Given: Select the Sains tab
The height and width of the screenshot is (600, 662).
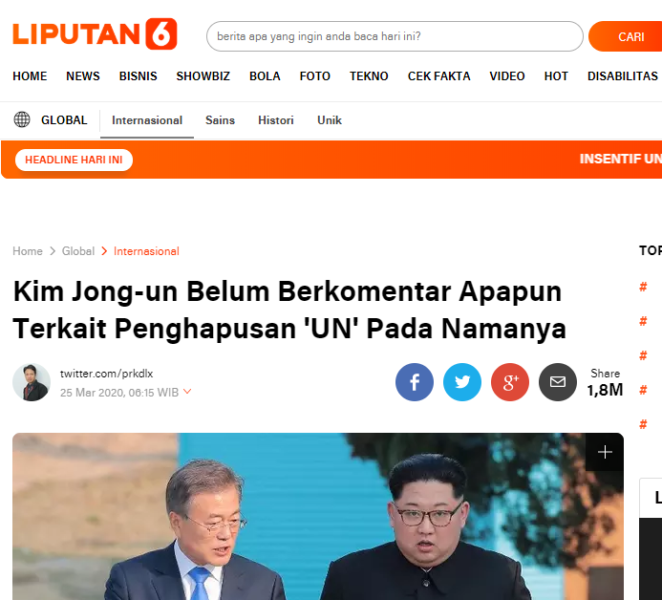Looking at the screenshot, I should pos(220,120).
